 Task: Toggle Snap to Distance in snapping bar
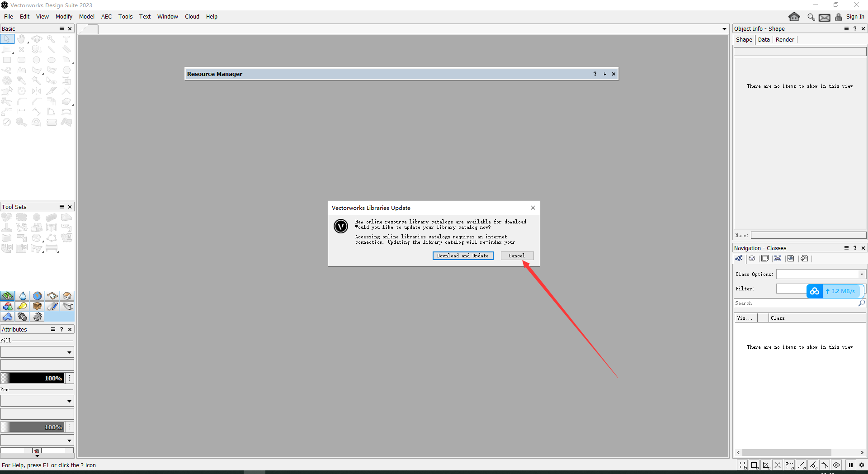coord(801,465)
